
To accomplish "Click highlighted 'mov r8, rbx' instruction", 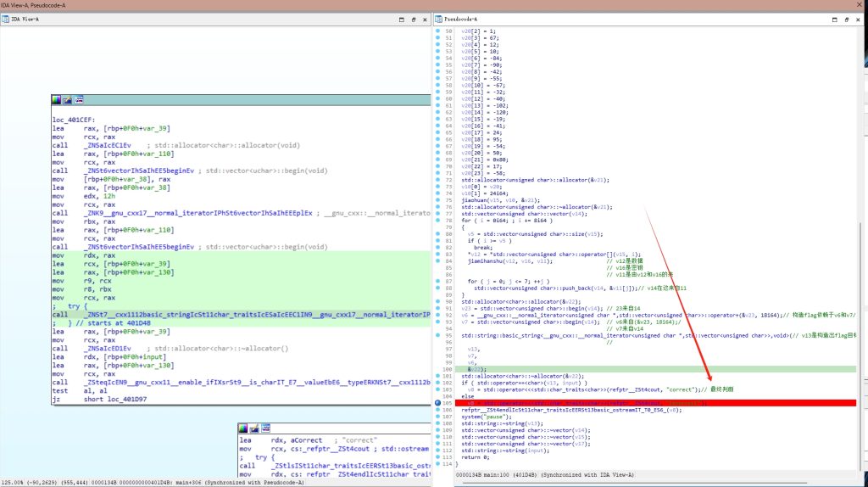I will (x=84, y=289).
